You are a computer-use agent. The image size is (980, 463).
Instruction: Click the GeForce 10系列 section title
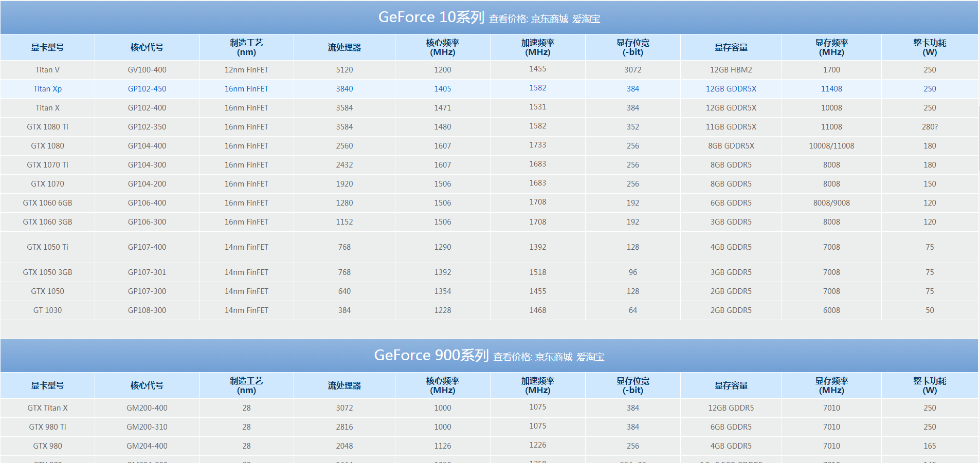431,17
